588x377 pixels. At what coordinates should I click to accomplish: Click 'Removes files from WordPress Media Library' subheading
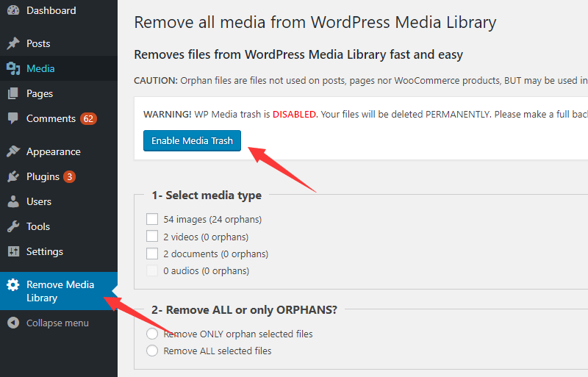pos(298,55)
